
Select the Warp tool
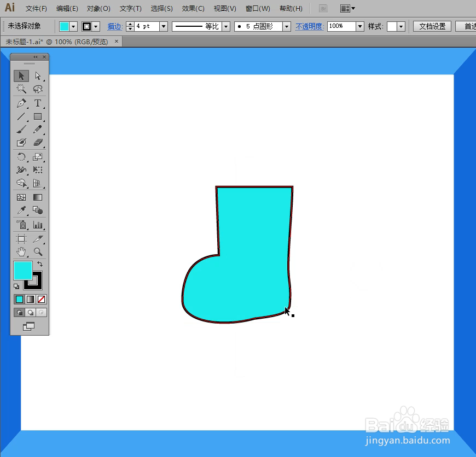(21, 170)
